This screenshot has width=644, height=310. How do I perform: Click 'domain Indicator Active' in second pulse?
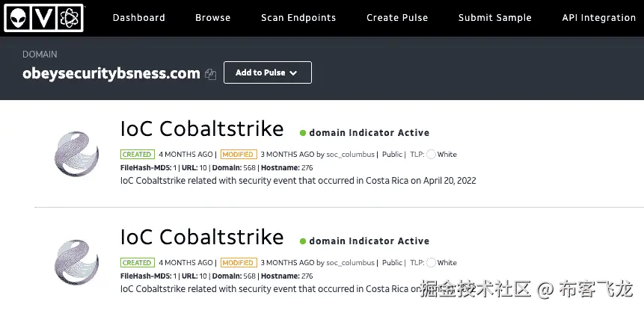[369, 241]
